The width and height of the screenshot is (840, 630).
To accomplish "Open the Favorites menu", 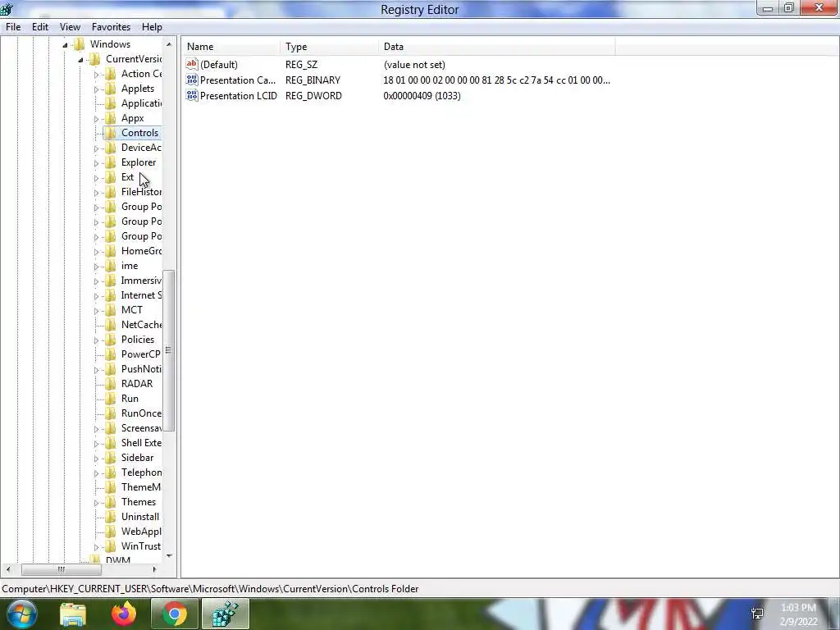I will tap(111, 27).
